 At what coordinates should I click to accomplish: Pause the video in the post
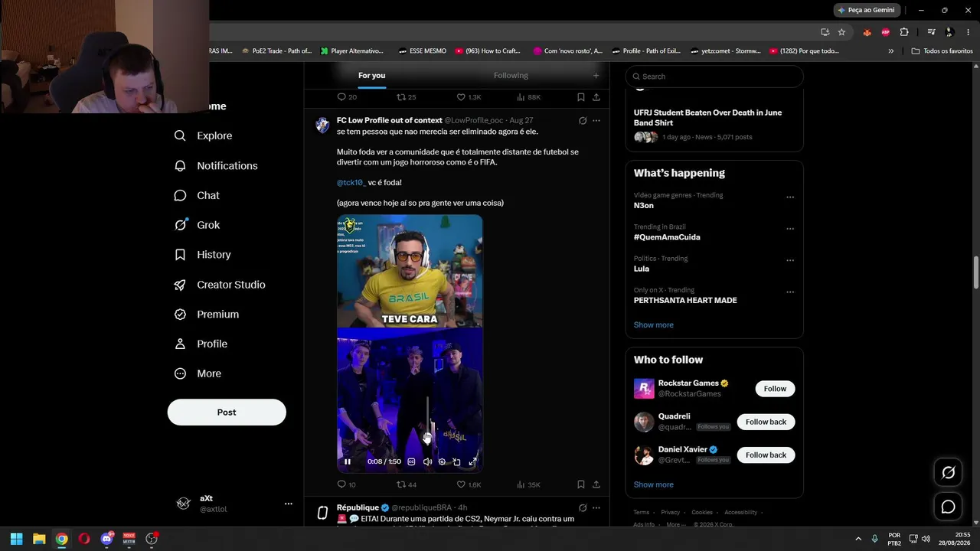click(348, 461)
